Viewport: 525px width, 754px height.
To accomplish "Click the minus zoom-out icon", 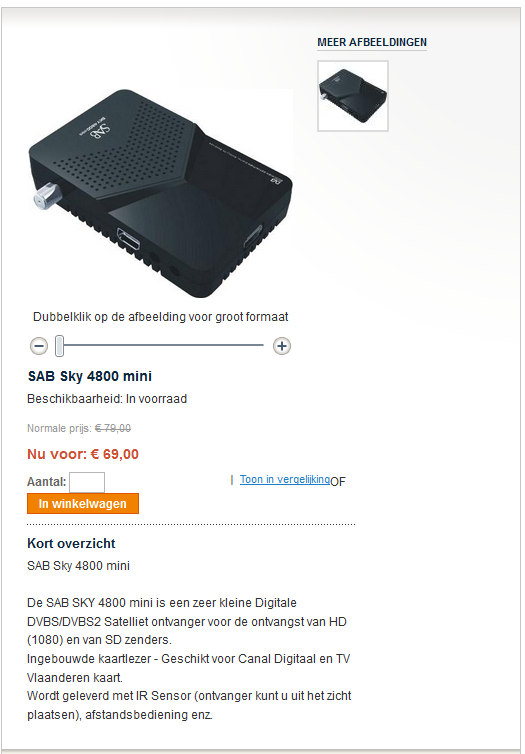I will tap(39, 346).
